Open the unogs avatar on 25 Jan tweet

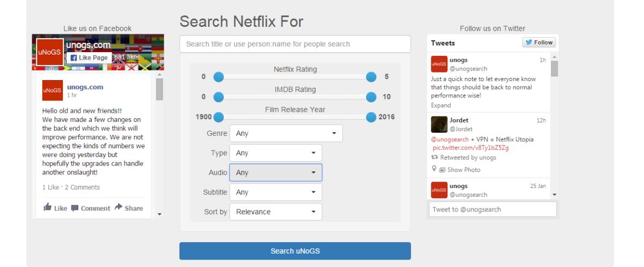(x=439, y=190)
